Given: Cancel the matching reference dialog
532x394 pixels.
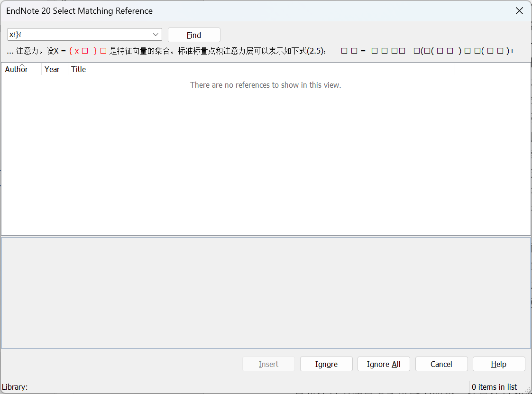Looking at the screenshot, I should (441, 364).
